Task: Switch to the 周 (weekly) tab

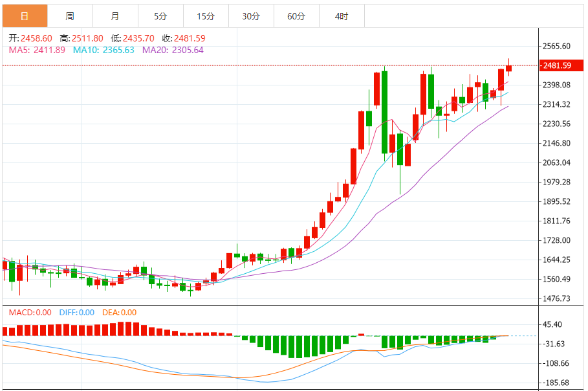Action: [70, 16]
